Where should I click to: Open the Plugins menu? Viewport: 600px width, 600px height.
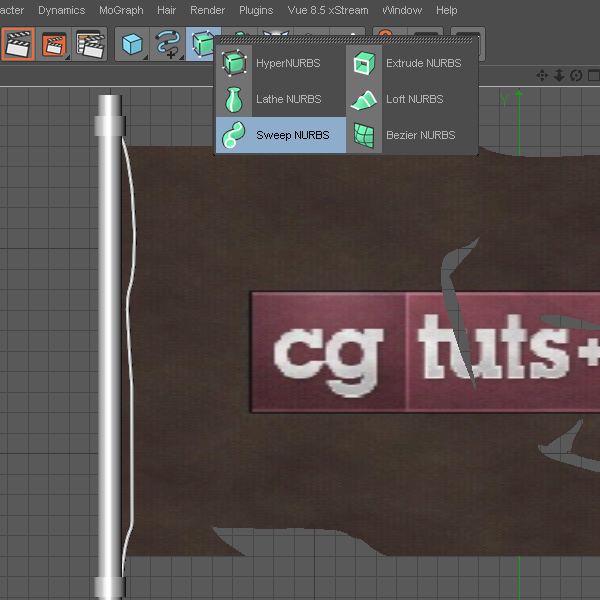256,10
